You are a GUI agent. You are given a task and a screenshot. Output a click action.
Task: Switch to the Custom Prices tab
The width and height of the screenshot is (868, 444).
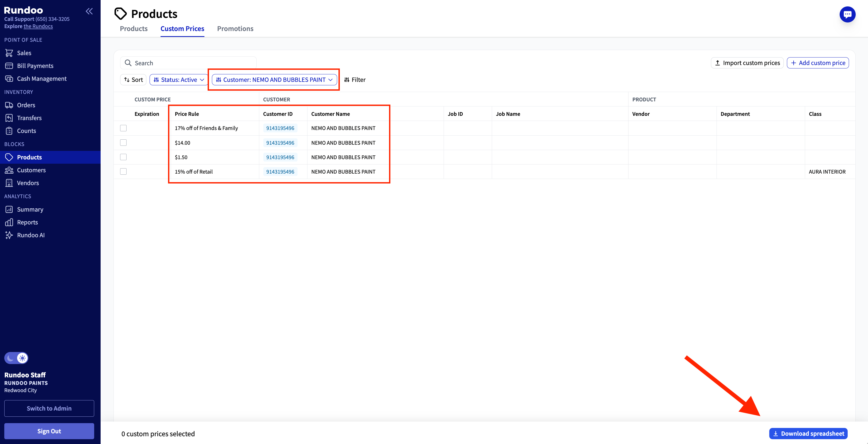pyautogui.click(x=182, y=29)
